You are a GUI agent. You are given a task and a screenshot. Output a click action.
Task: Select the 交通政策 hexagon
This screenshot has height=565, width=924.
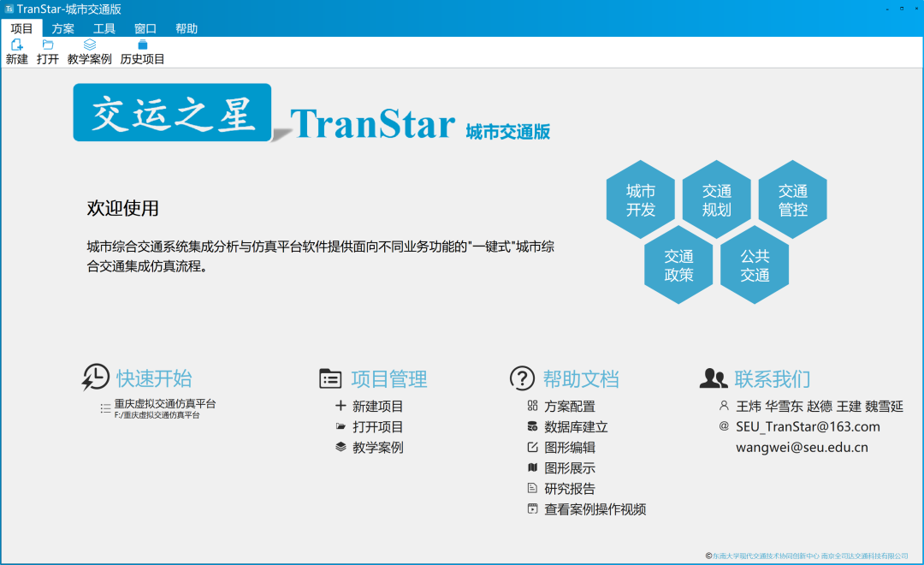coord(678,265)
